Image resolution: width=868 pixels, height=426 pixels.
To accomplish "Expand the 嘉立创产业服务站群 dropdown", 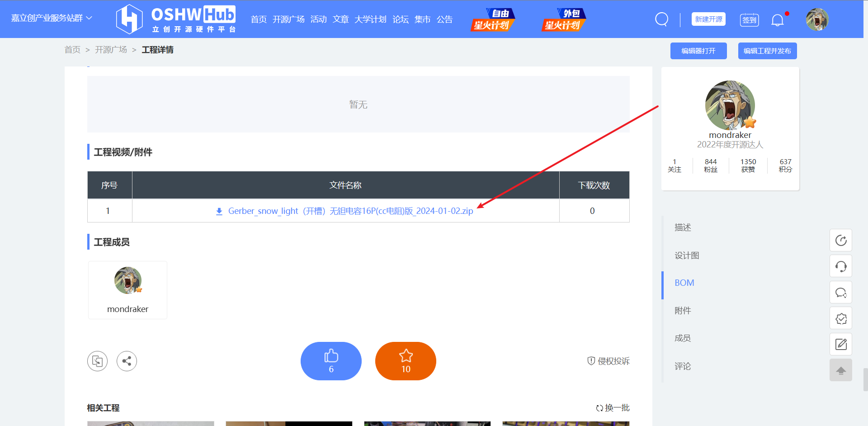I will tap(52, 18).
